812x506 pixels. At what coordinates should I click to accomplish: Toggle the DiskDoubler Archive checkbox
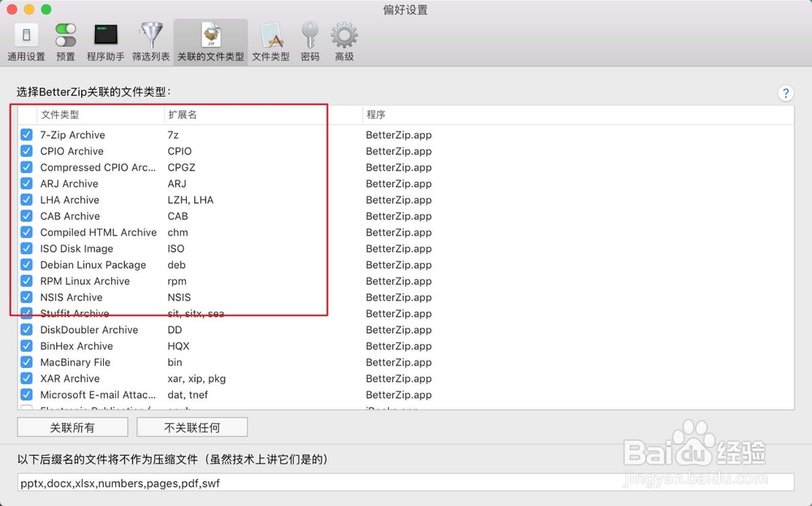click(27, 330)
